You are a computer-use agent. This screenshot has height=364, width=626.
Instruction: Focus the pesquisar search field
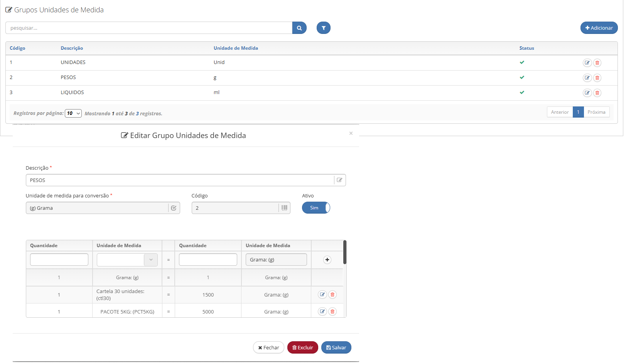[149, 28]
